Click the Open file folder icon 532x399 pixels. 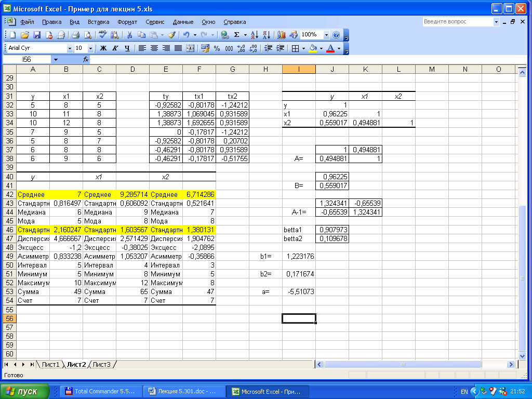tap(25, 35)
